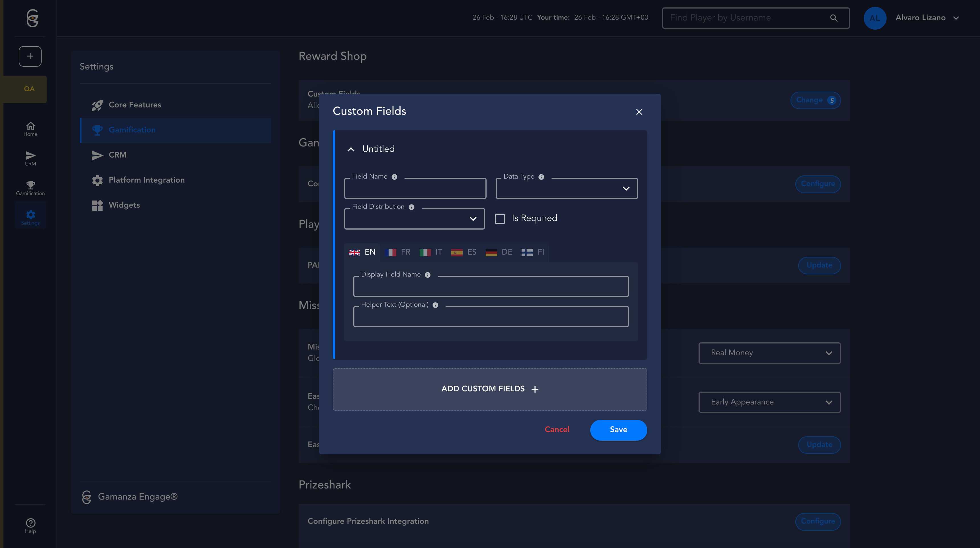Select the ES language tab
980x548 pixels.
tap(464, 252)
